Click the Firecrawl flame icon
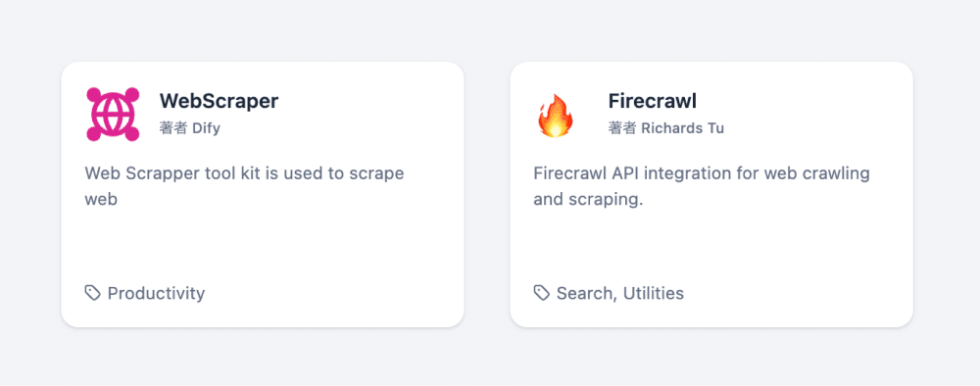The height and width of the screenshot is (386, 980). [x=555, y=116]
